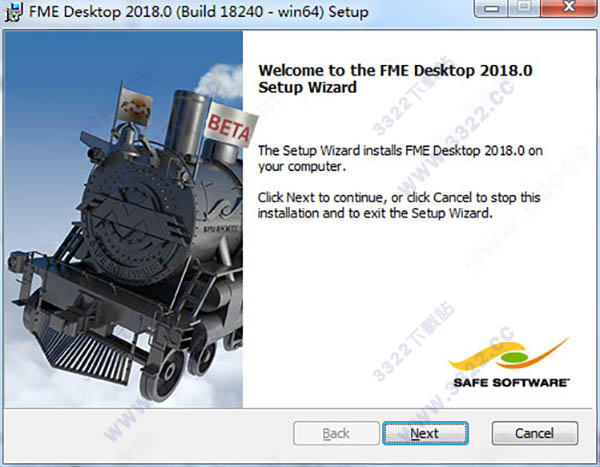Screen dimensions: 600x467
Task: Click the window title bar text
Action: point(199,12)
